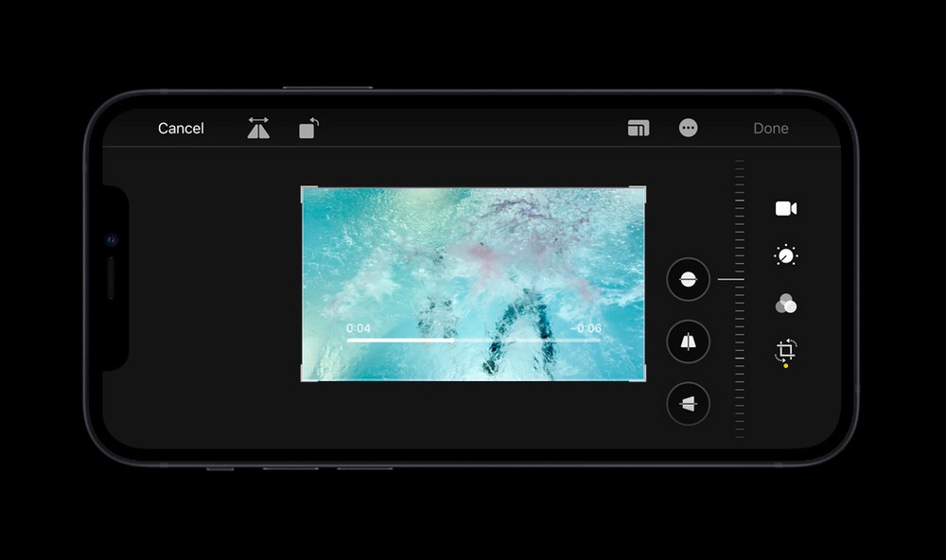This screenshot has width=946, height=560.
Task: Tap Done to save edits
Action: coord(770,129)
